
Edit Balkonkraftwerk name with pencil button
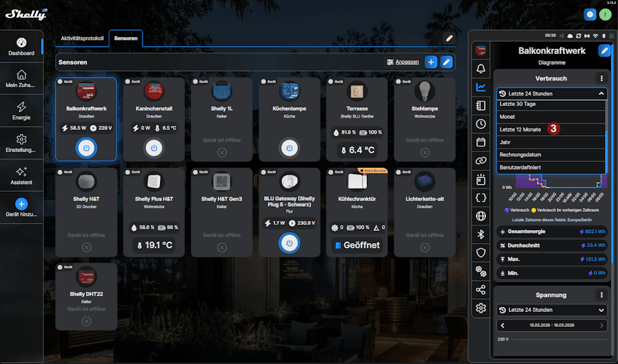tap(604, 51)
